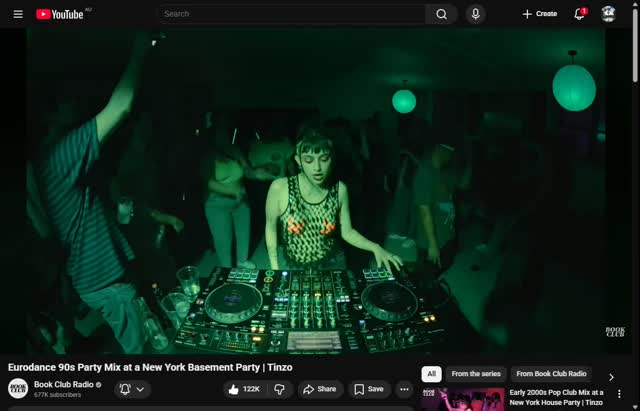Screen dimensions: 640x411
Task: Dislike the video with thumbs-down
Action: coord(280,389)
